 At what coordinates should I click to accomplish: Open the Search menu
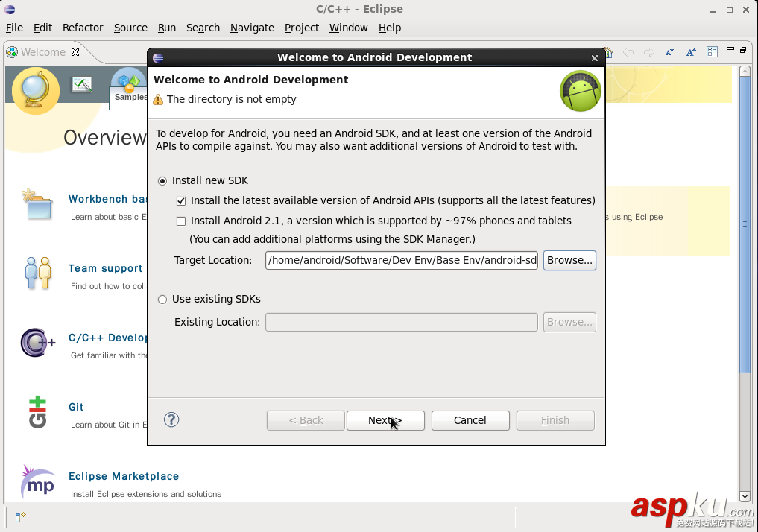click(203, 28)
